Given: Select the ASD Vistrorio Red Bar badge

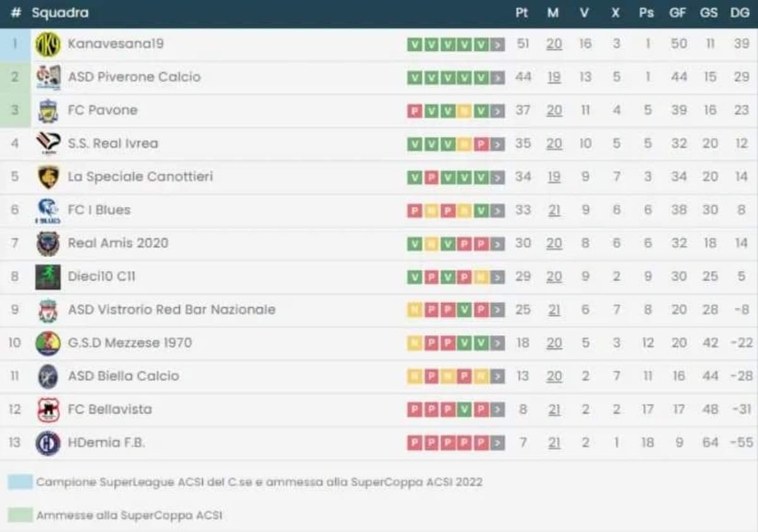Looking at the screenshot, I should click(x=48, y=309).
